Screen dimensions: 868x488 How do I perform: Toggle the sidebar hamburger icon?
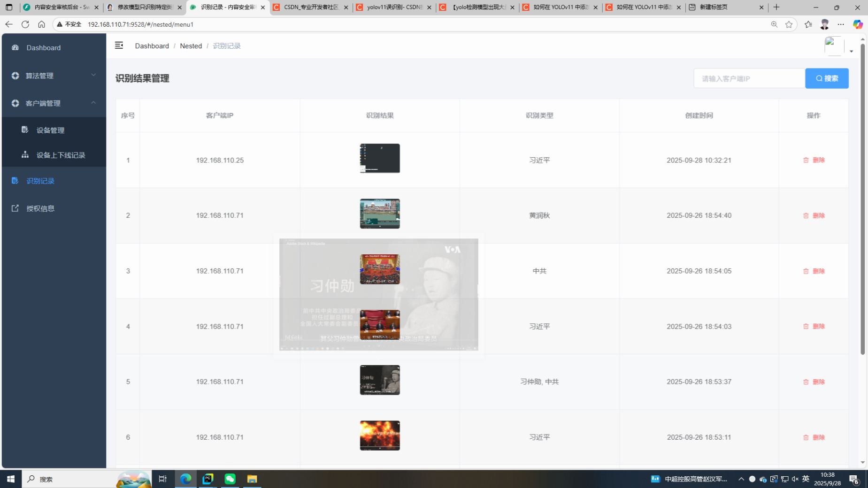click(x=119, y=46)
